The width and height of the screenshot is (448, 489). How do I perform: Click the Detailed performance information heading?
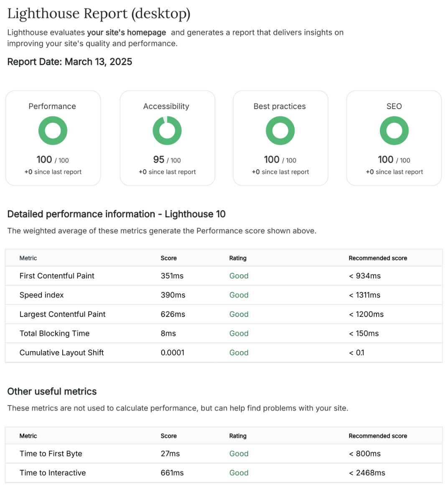coord(116,214)
